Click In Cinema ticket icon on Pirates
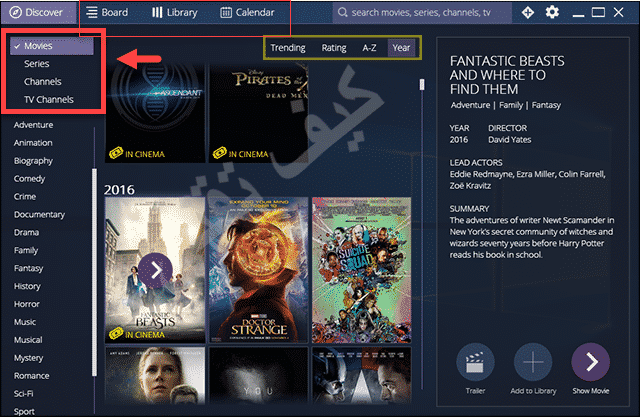The image size is (640, 417). (220, 153)
